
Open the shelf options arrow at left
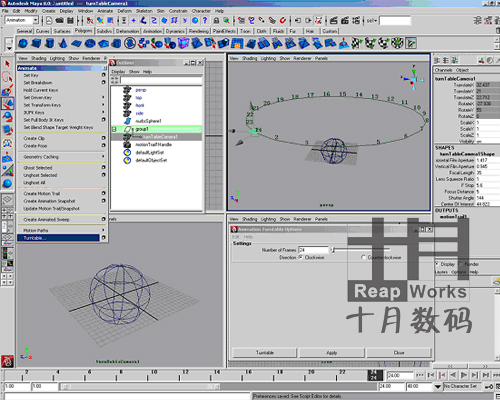point(9,49)
